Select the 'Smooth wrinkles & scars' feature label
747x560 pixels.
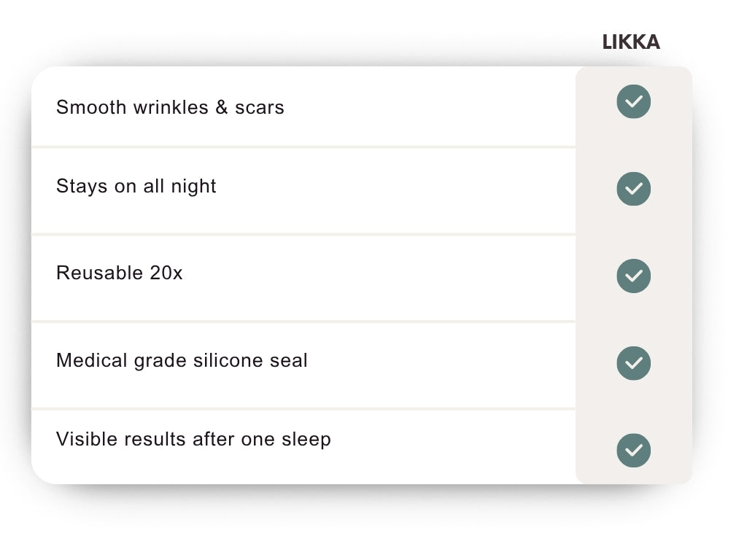170,107
